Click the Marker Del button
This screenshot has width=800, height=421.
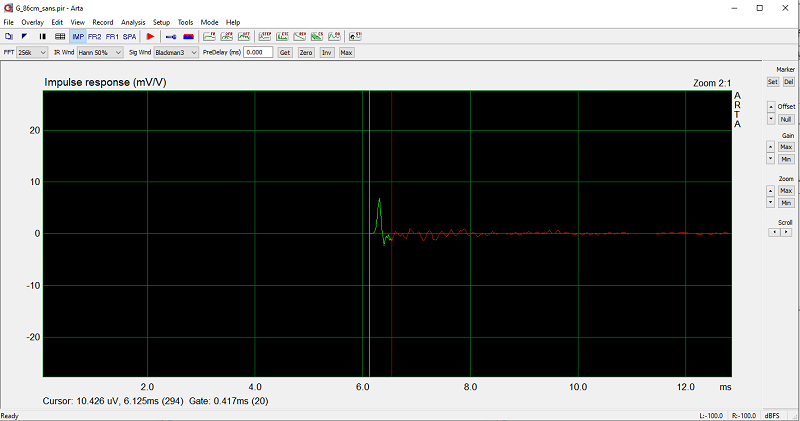(789, 82)
